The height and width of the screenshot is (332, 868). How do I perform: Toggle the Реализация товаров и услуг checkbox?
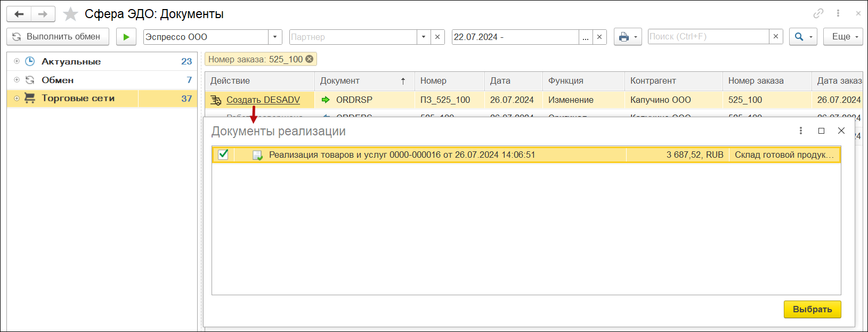pyautogui.click(x=223, y=155)
